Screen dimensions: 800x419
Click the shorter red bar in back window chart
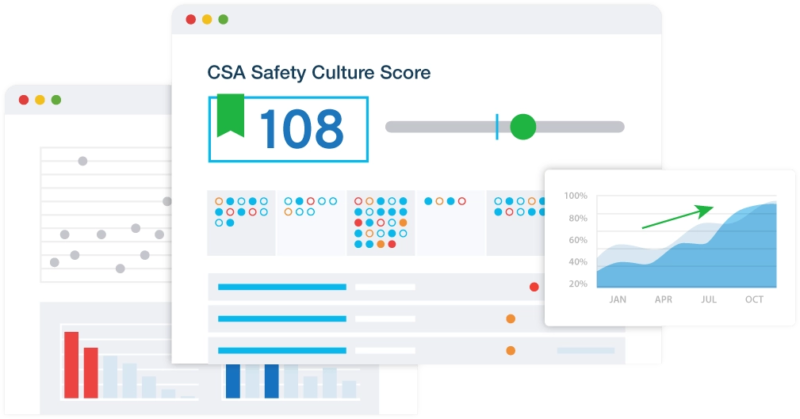[91, 373]
